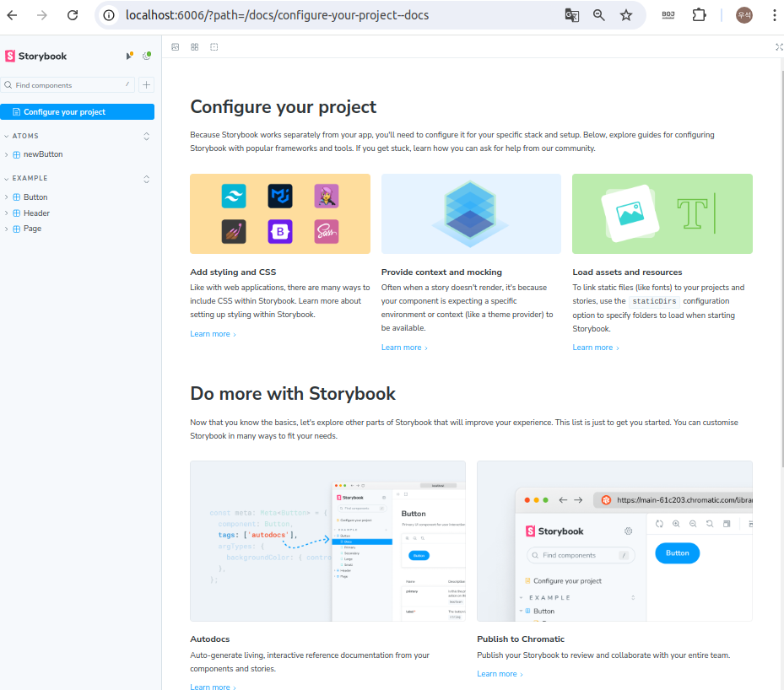Open the Chrome profile avatar

coord(744,15)
